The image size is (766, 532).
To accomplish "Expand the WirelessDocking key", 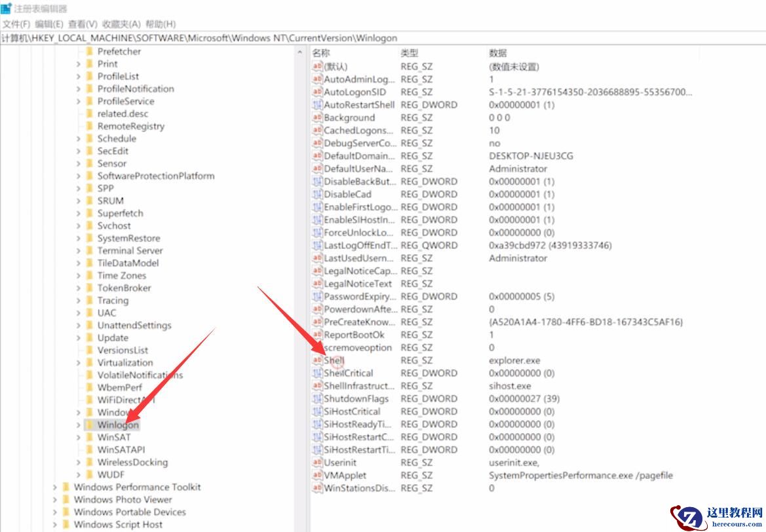I will (x=78, y=462).
